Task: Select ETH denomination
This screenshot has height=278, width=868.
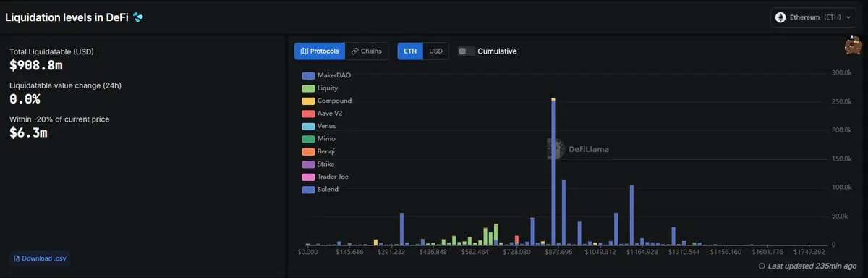Action: click(x=410, y=51)
